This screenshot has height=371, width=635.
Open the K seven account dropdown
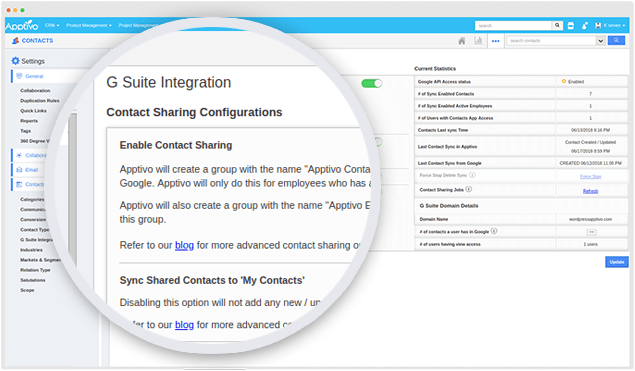tap(614, 26)
